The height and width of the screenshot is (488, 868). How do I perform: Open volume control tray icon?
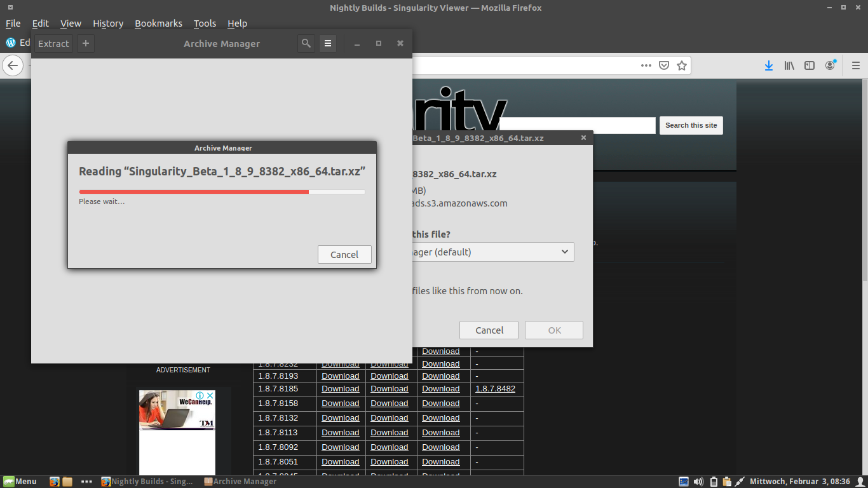[698, 482]
